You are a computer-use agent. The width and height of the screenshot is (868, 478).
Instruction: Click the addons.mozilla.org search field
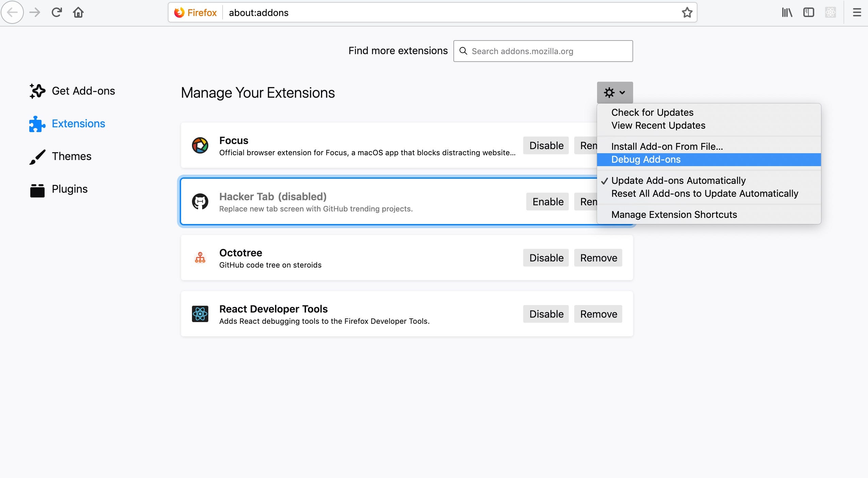[543, 51]
